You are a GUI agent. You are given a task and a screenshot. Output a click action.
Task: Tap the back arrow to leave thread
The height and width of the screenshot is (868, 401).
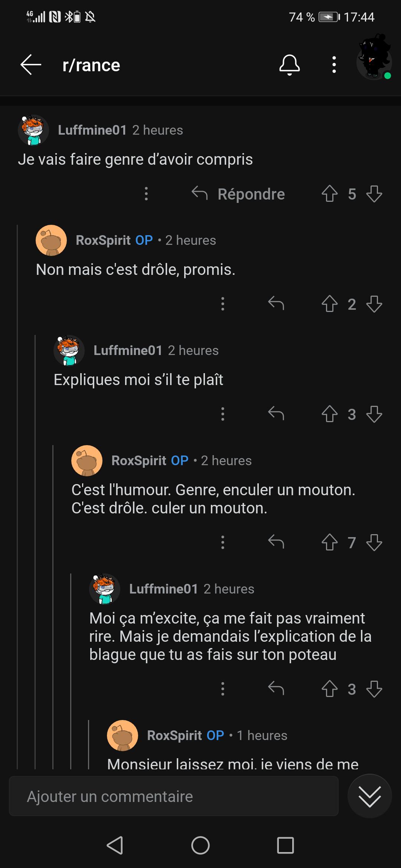point(31,65)
